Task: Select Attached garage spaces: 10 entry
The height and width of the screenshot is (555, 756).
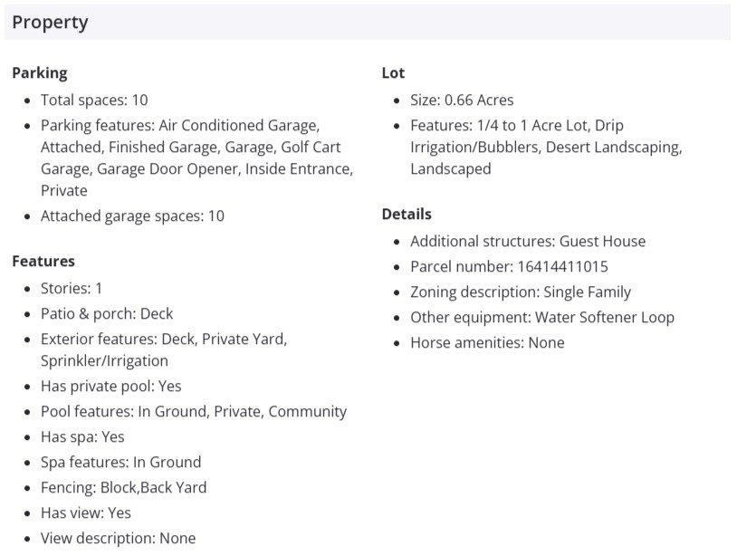Action: (132, 215)
